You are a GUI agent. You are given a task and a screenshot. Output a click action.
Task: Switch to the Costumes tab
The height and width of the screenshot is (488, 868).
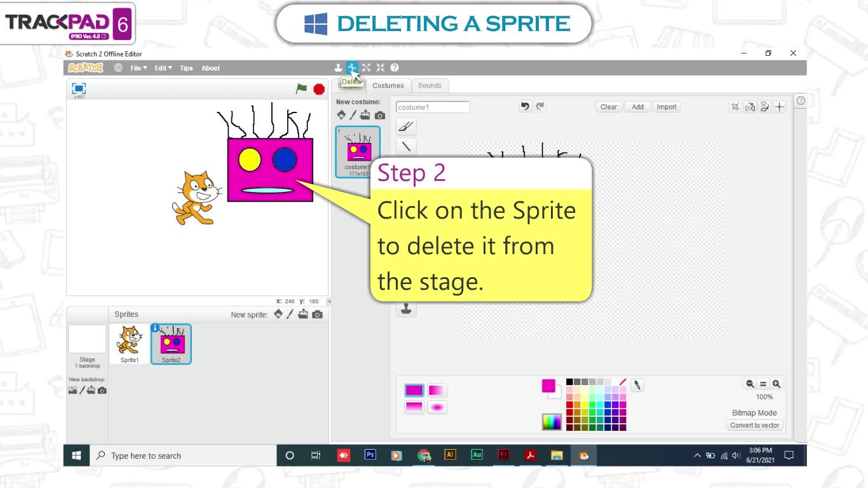(388, 86)
